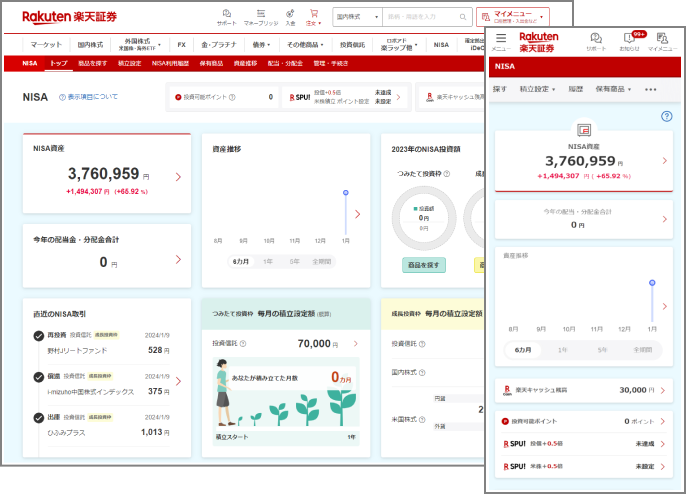Open the 投資信託 navigation item
The width and height of the screenshot is (686, 494).
[352, 45]
